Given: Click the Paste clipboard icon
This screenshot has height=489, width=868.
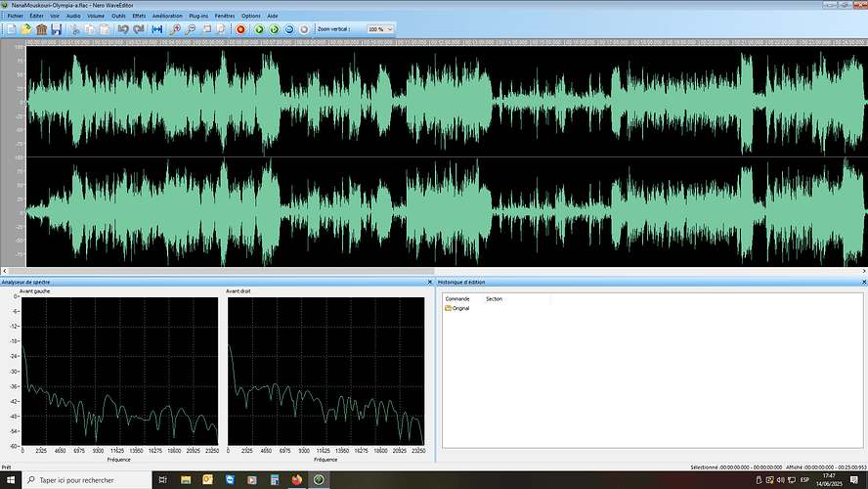Looking at the screenshot, I should point(104,29).
